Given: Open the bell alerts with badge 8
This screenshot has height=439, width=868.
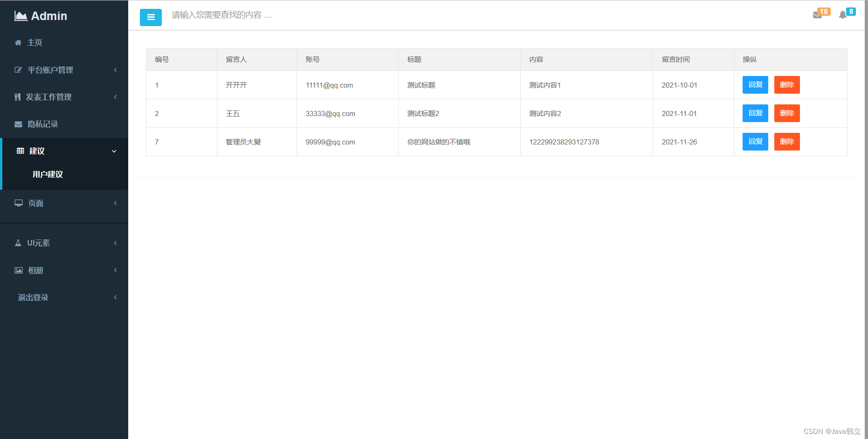Looking at the screenshot, I should [x=847, y=14].
